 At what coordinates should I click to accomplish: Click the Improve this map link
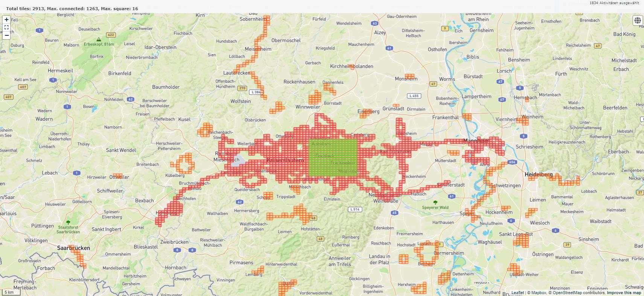[x=624, y=293]
